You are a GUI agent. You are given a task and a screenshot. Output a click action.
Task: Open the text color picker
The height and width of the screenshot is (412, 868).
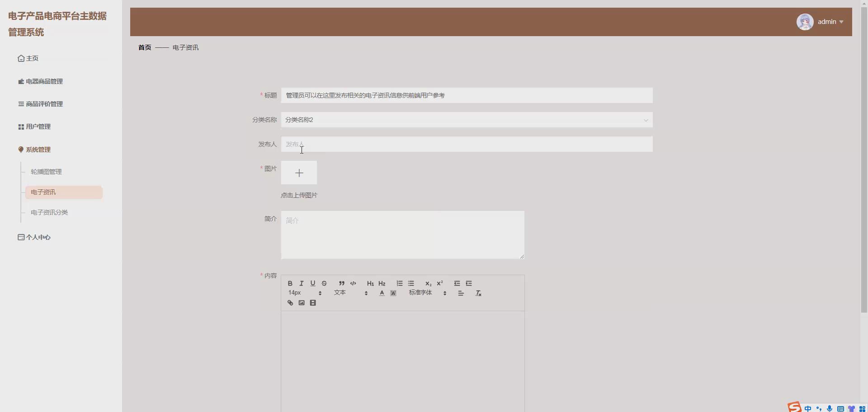coord(382,293)
